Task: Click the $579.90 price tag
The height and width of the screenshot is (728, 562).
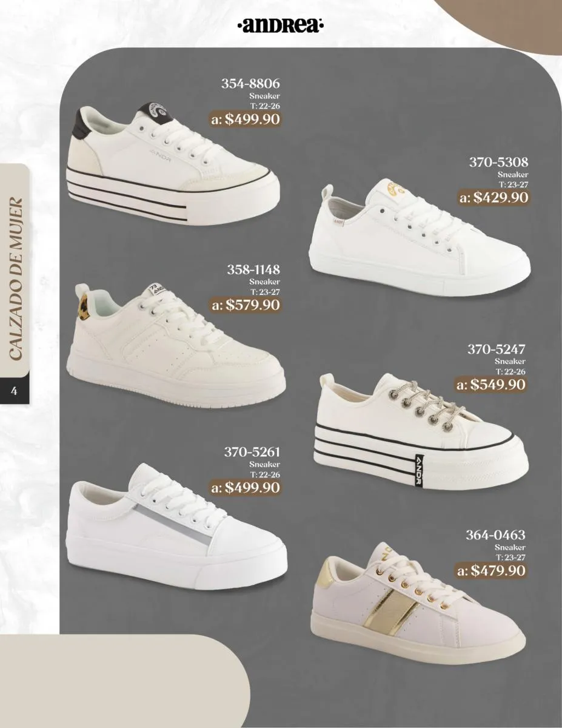Action: (246, 305)
